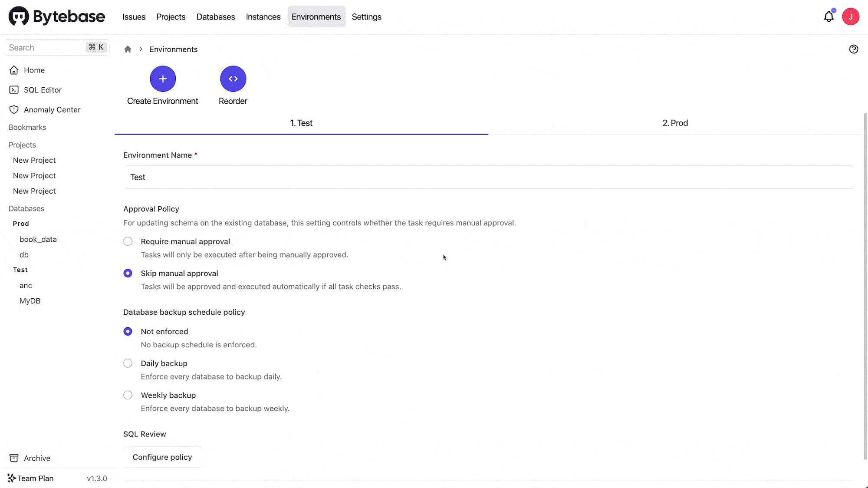868x488 pixels.
Task: Click the Projects sidebar heading
Action: pos(22,145)
